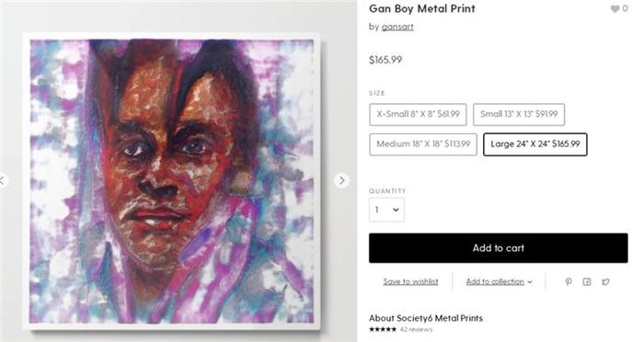Click the Gan Boy artwork image

tap(172, 181)
